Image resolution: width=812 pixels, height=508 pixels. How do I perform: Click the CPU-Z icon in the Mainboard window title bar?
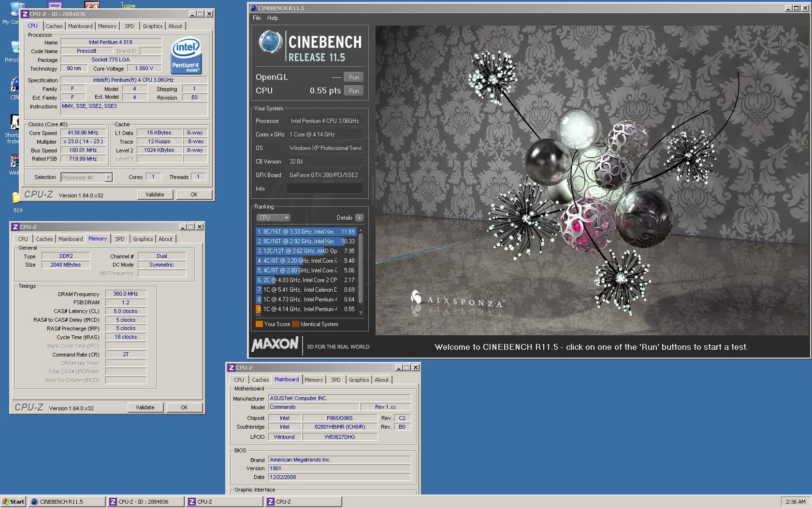[232, 368]
